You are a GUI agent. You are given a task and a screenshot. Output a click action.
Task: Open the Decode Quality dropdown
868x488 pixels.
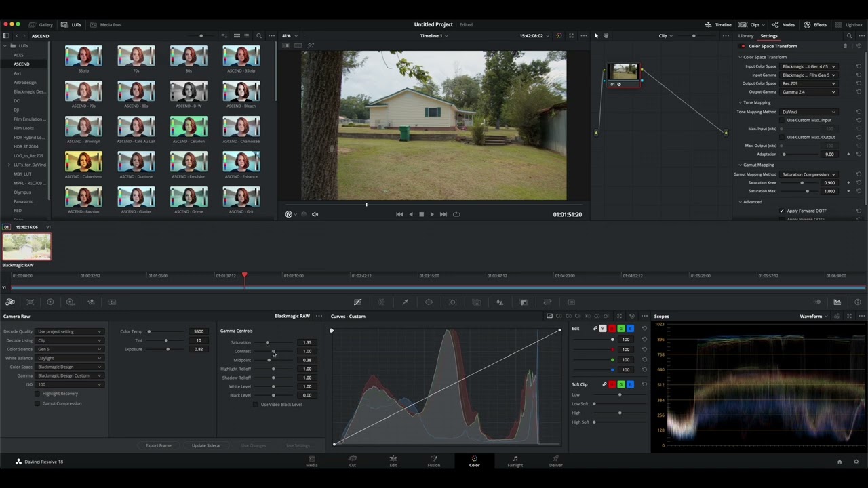pyautogui.click(x=70, y=331)
